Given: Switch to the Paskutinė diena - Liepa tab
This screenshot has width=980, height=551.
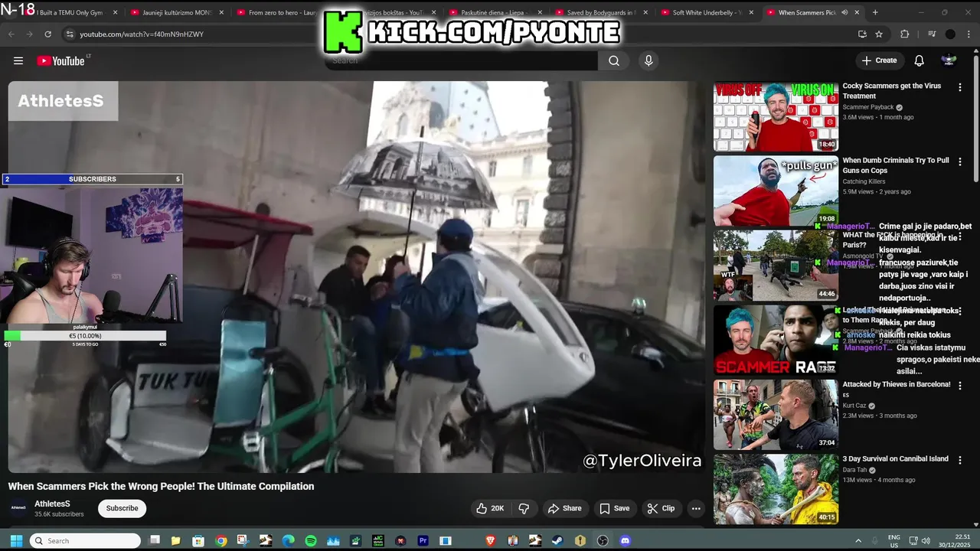Looking at the screenshot, I should [x=496, y=12].
